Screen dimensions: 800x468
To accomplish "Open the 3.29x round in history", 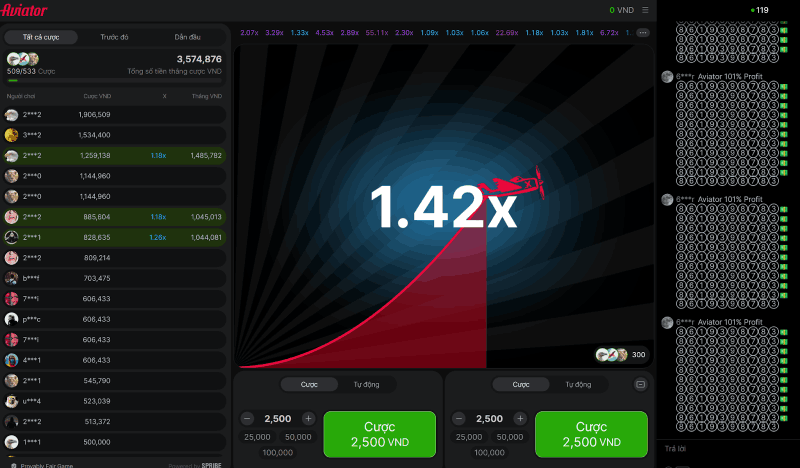I will (274, 33).
